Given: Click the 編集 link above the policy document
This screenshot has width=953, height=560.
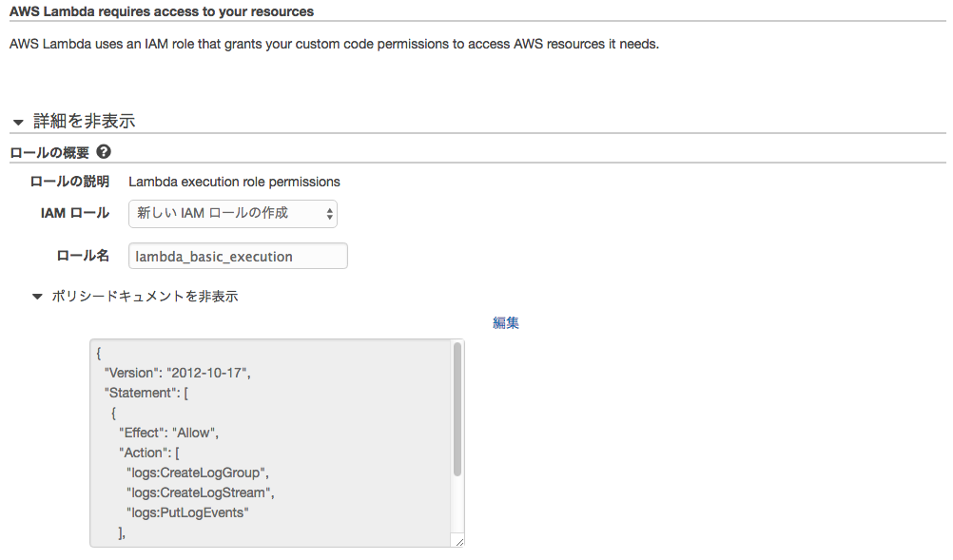Looking at the screenshot, I should pos(506,322).
